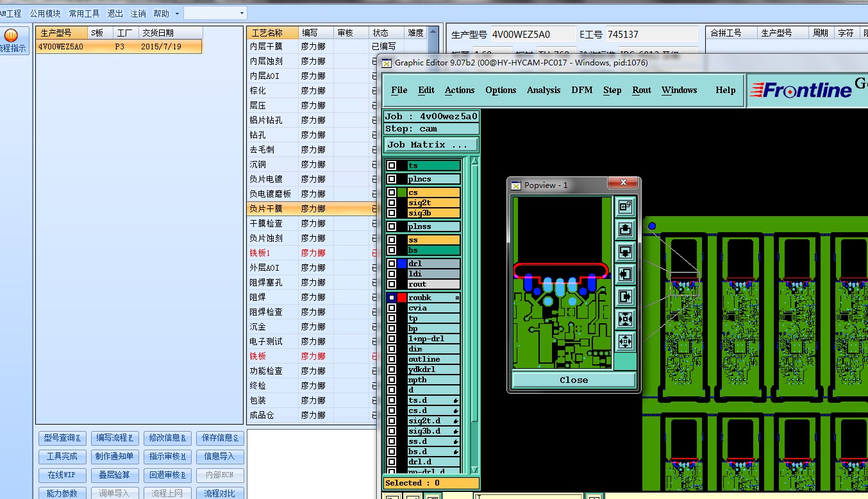This screenshot has height=499, width=868.
Task: Click the edit marker on sig2t.d layer
Action: 456,421
